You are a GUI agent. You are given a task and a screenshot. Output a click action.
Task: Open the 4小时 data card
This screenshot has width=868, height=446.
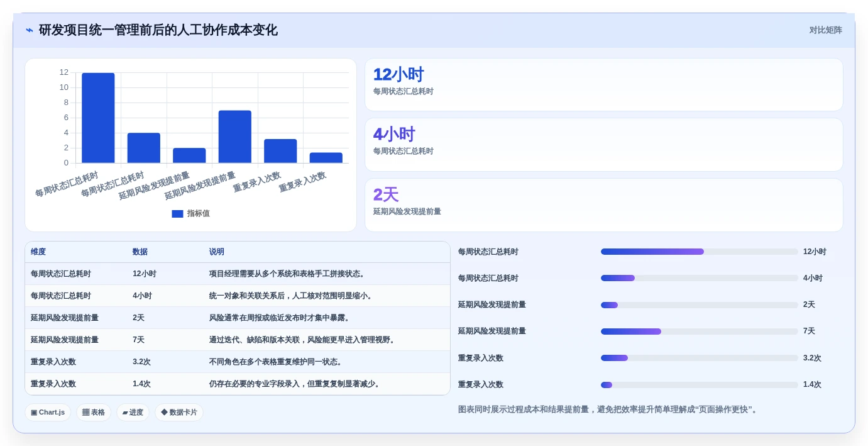pyautogui.click(x=604, y=145)
